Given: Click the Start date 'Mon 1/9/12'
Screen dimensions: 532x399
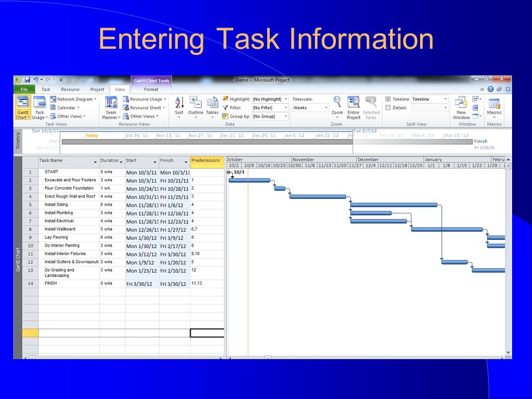Looking at the screenshot, I should point(140,263).
